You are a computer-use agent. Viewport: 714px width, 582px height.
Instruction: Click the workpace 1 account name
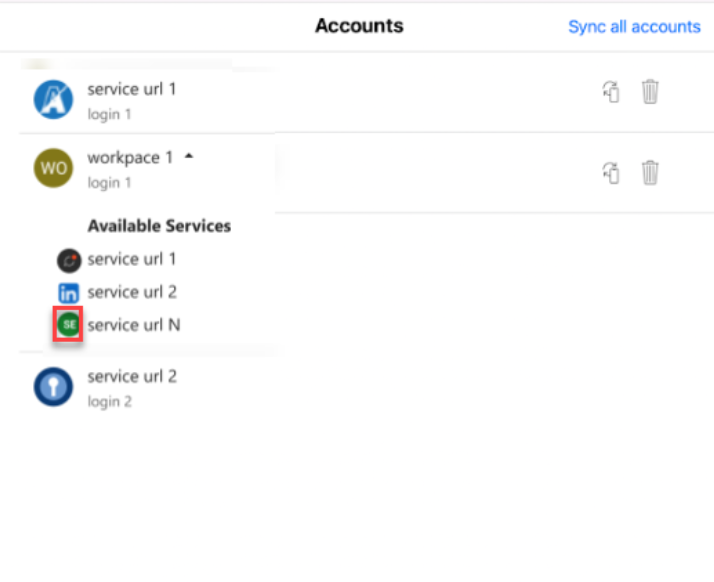pos(130,157)
